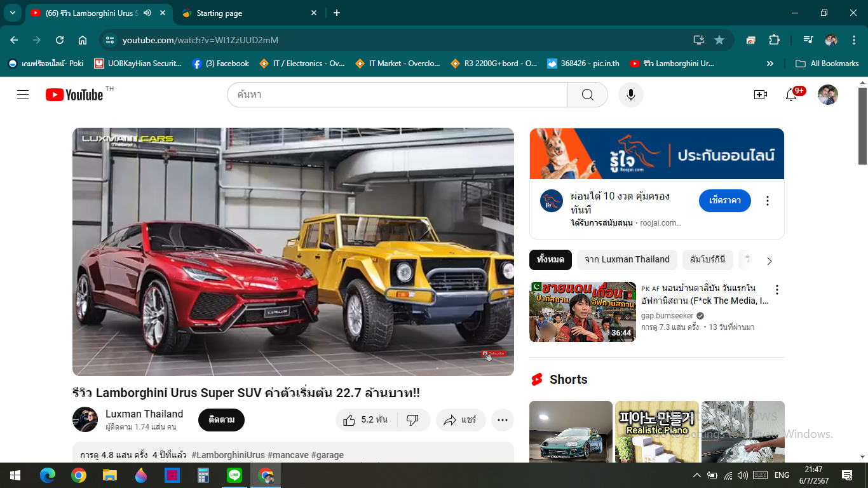The image size is (868, 488).
Task: Select the ลัมโบร์กีนี filter chip
Action: (x=708, y=260)
